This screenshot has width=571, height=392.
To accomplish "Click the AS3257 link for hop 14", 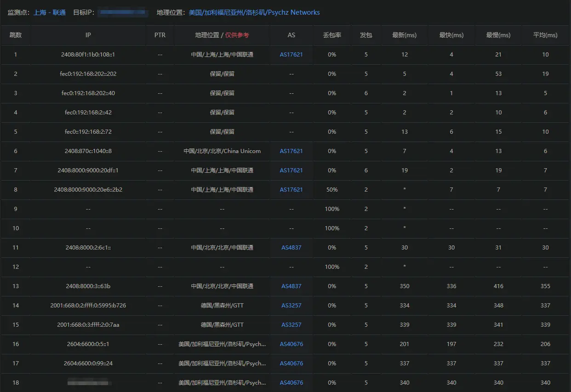I will pyautogui.click(x=291, y=306).
